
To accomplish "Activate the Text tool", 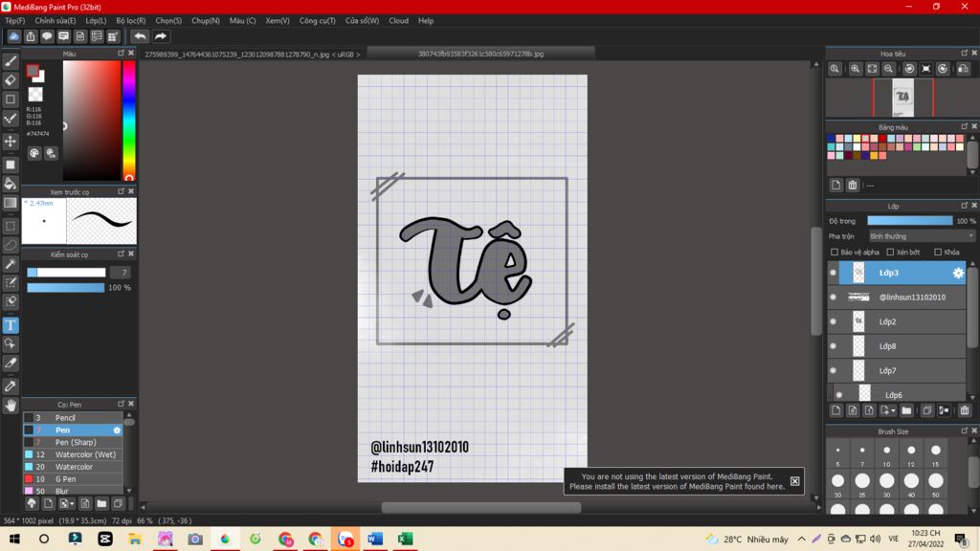I will click(x=11, y=325).
